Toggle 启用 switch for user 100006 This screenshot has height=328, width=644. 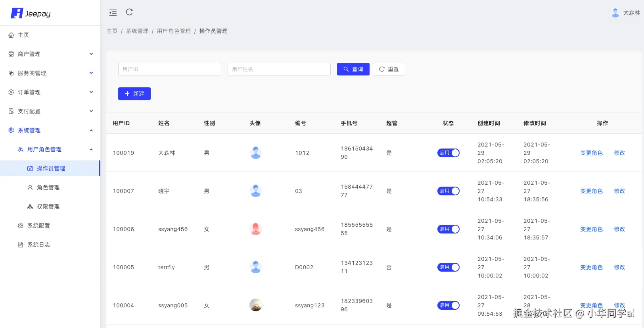pyautogui.click(x=448, y=229)
